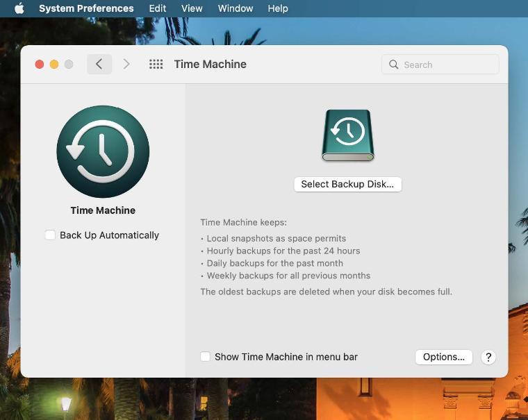Click 'Daily backups for the past month'

275,263
